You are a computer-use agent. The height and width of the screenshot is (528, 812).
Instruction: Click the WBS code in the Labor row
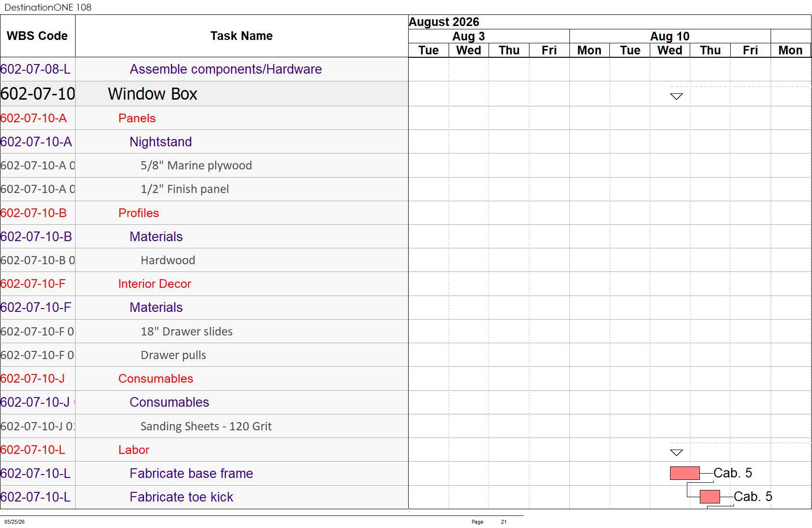33,450
